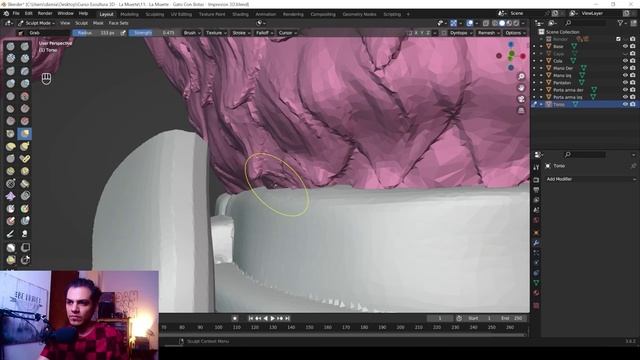Toggle camera view gizmo in viewport
Image resolution: width=640 pixels, height=360 pixels.
click(521, 99)
